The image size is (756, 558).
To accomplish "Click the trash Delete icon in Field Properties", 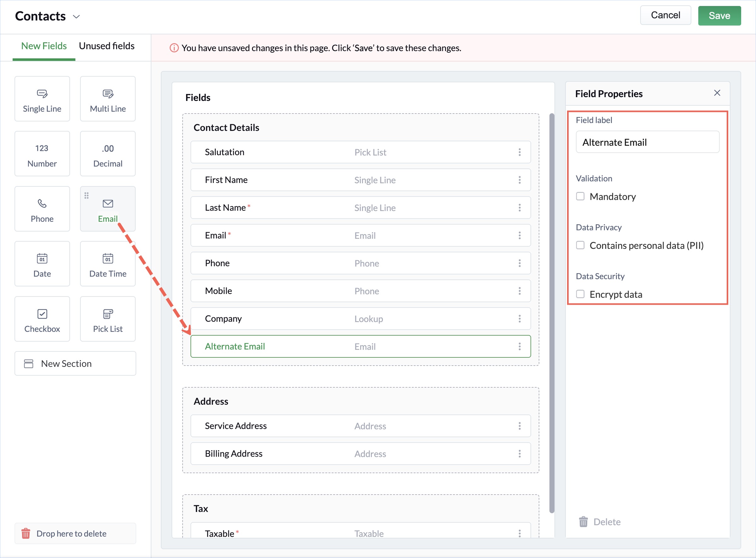I will (583, 522).
